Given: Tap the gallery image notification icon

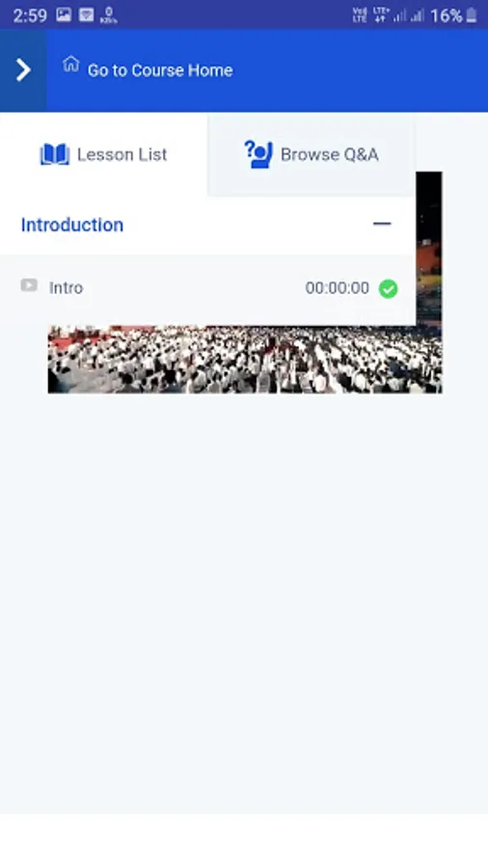Looking at the screenshot, I should click(x=64, y=14).
